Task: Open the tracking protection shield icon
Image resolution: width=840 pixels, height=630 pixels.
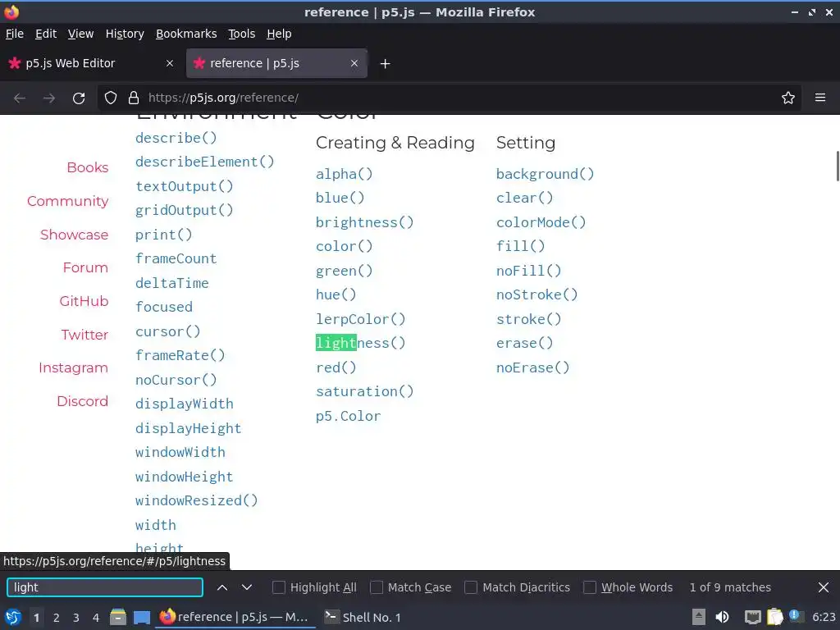Action: pos(111,98)
